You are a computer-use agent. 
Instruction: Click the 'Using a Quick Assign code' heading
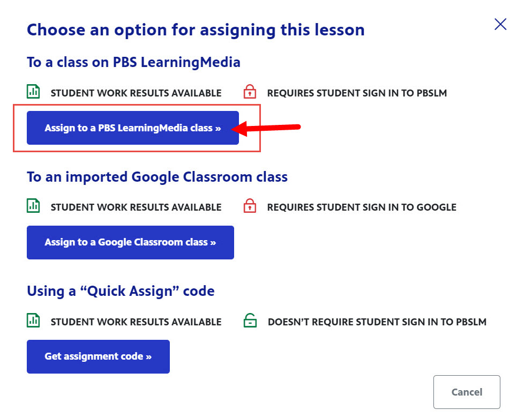pos(121,292)
